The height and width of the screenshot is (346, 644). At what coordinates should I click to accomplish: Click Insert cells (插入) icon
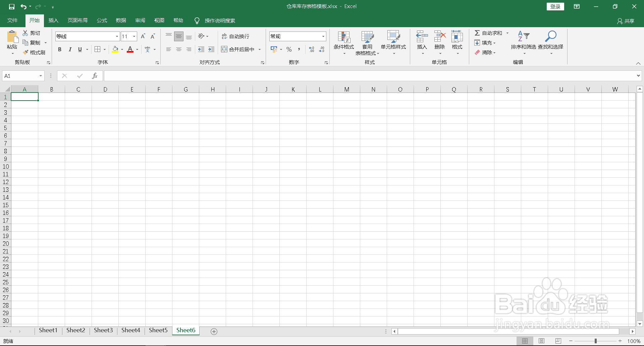422,37
